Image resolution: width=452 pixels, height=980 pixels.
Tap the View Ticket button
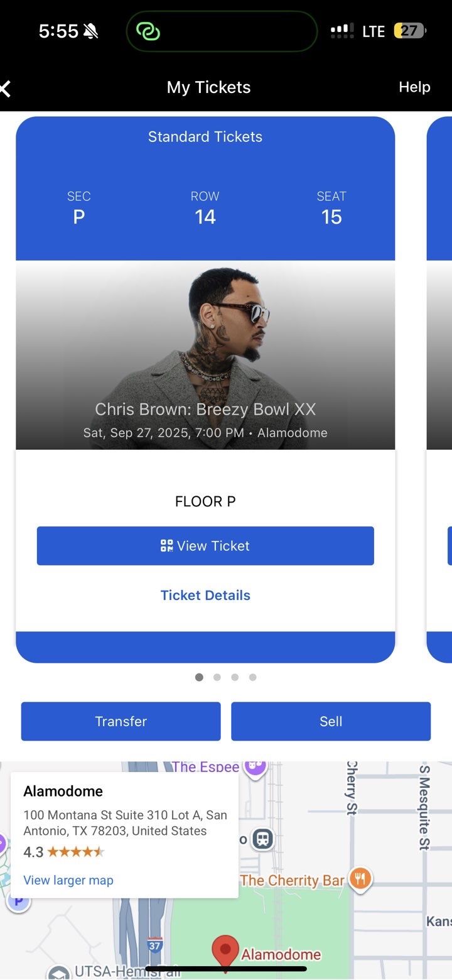205,545
